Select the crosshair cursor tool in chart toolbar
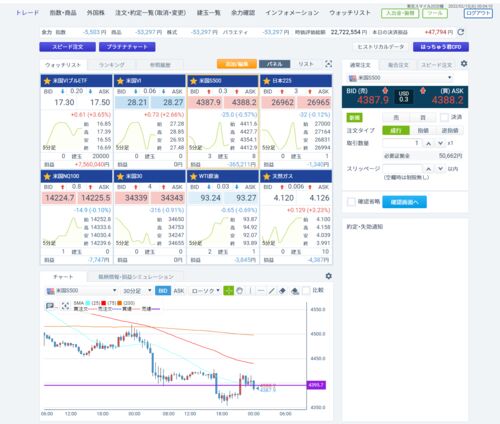This screenshot has width=500, height=424. tap(228, 291)
